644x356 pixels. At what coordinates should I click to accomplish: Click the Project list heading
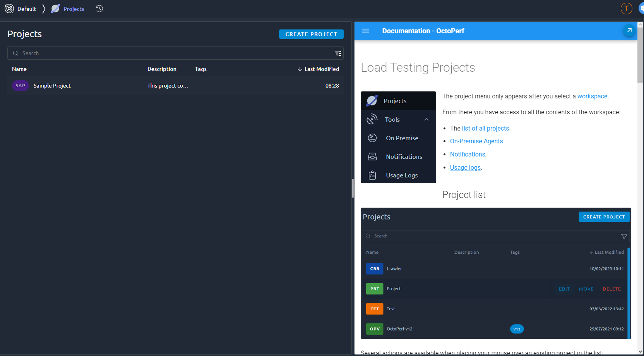click(464, 194)
